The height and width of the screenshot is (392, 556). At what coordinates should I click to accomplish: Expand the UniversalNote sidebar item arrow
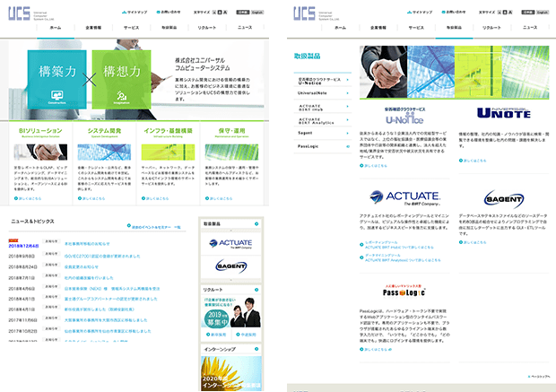(348, 93)
